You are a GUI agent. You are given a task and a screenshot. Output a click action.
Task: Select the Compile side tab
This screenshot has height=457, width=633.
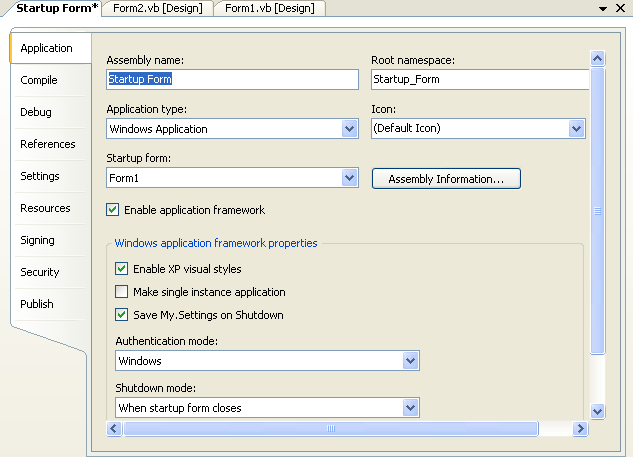[39, 80]
